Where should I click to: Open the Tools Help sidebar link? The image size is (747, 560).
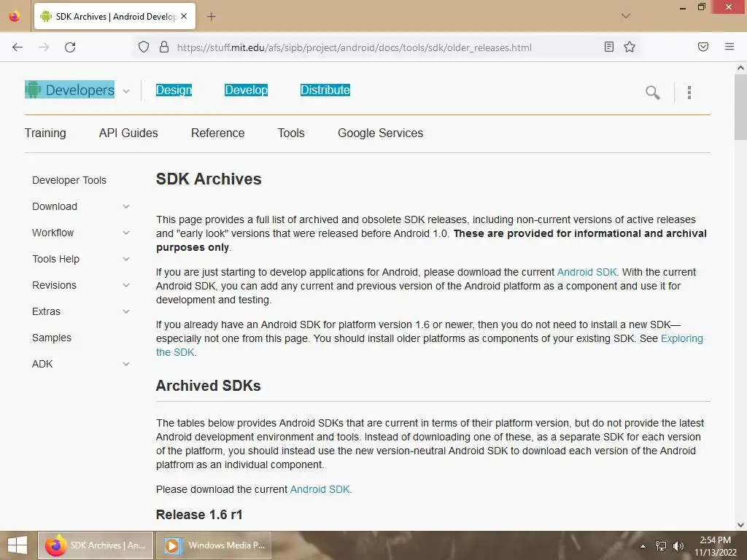(55, 259)
